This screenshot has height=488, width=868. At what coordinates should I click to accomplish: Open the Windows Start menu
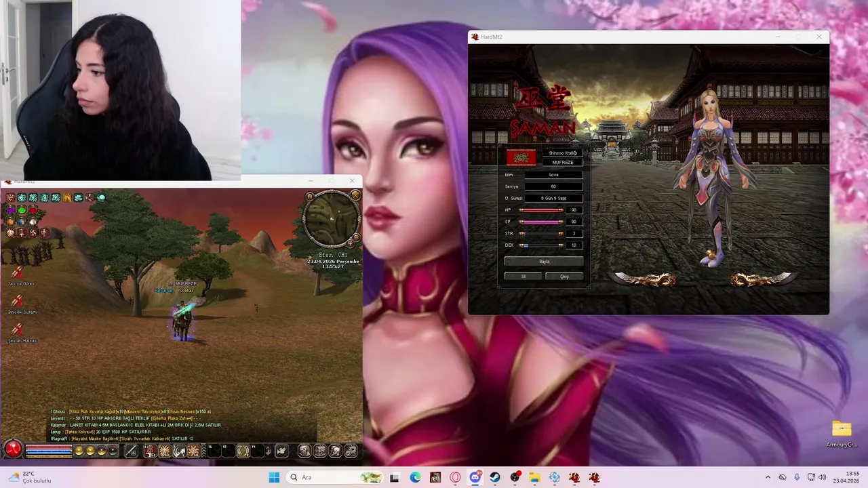click(x=274, y=478)
